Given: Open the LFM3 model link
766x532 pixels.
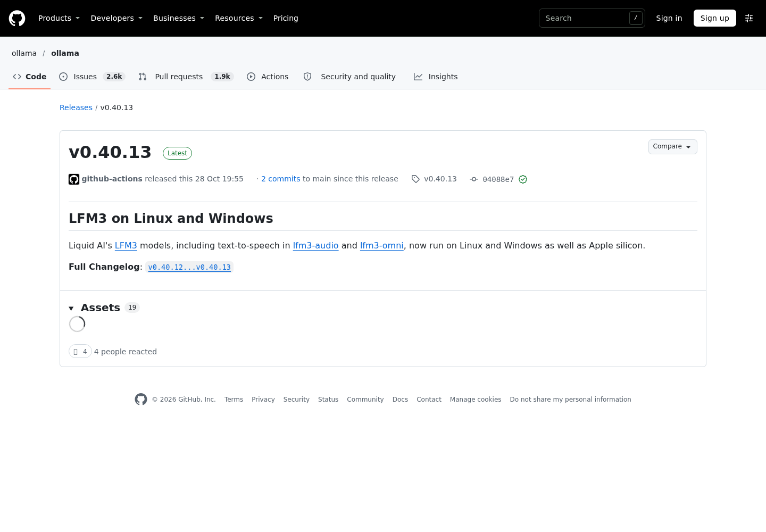Looking at the screenshot, I should 126,246.
